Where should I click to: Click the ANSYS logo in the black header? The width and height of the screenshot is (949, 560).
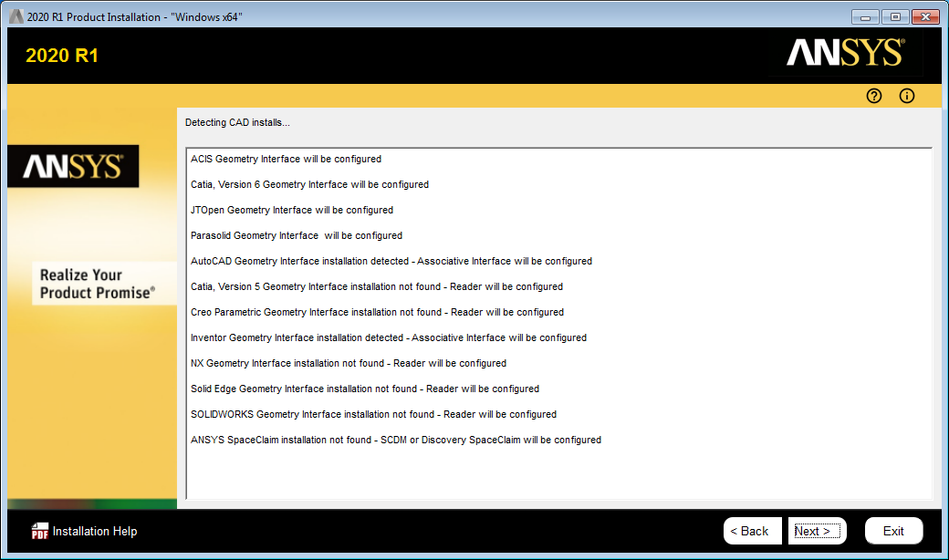[x=845, y=53]
